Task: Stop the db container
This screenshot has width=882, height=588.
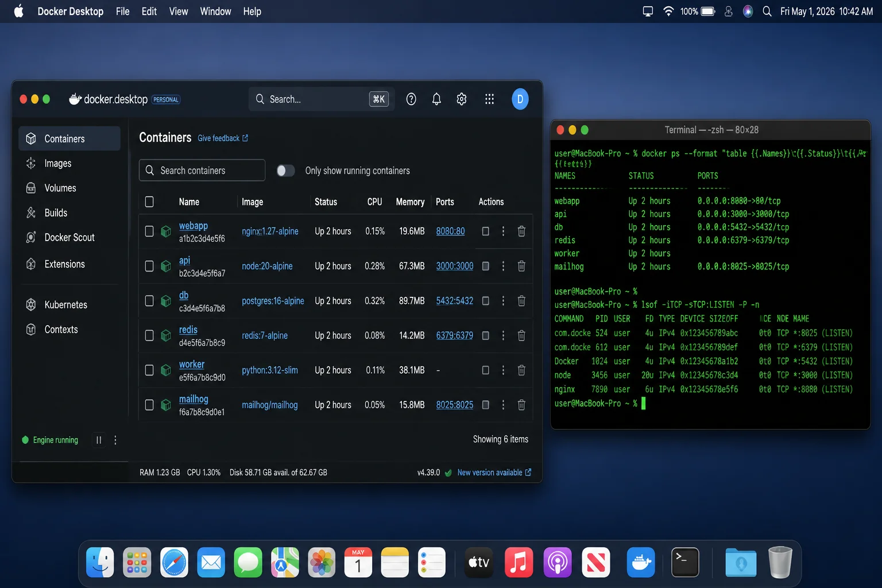Action: tap(485, 301)
